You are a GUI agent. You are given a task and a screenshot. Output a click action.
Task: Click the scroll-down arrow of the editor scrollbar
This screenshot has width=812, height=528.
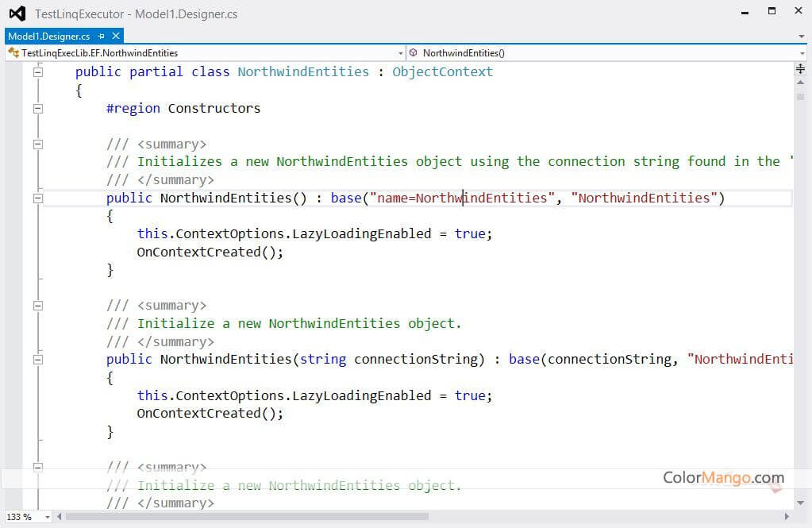click(799, 502)
